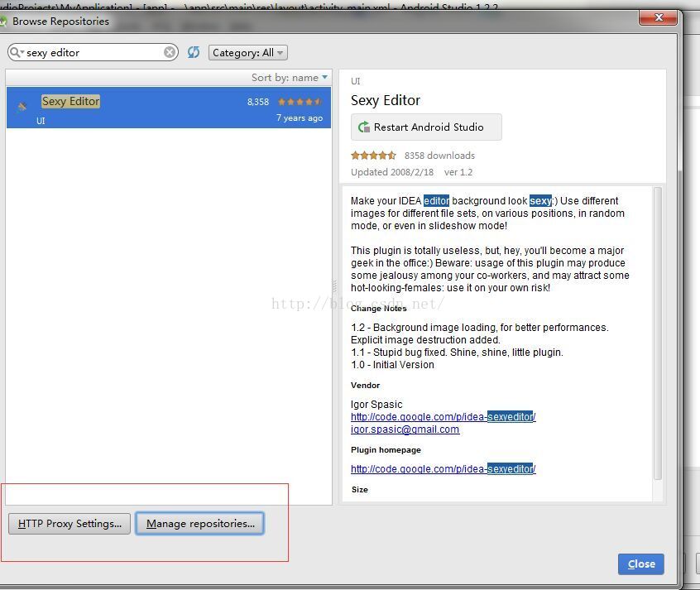Click the search field containing sexy editor
700x590 pixels.
93,52
